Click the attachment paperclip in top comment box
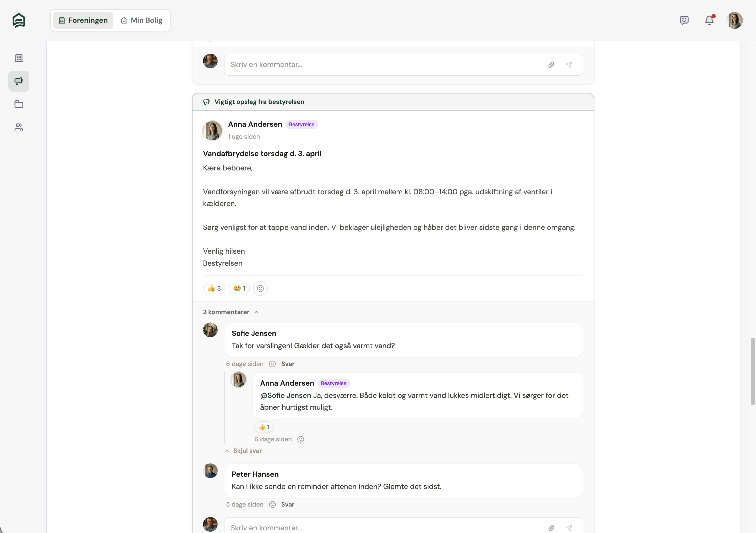The image size is (756, 533). click(551, 65)
